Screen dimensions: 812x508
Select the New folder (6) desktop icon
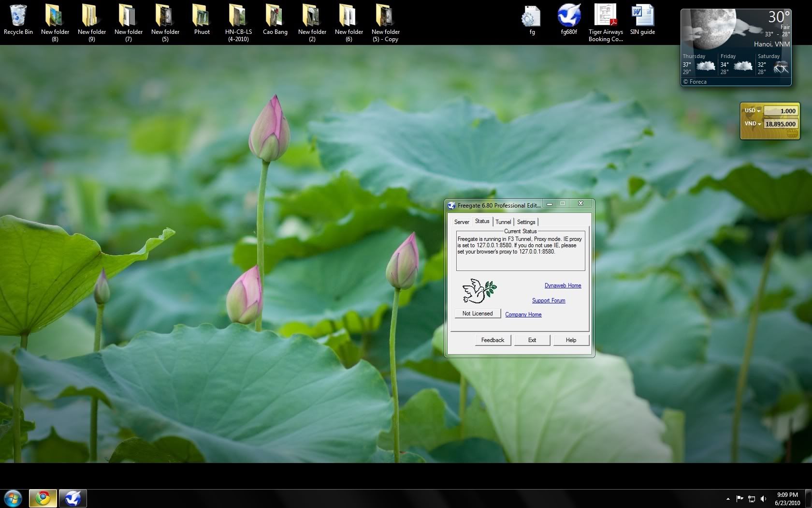(349, 22)
